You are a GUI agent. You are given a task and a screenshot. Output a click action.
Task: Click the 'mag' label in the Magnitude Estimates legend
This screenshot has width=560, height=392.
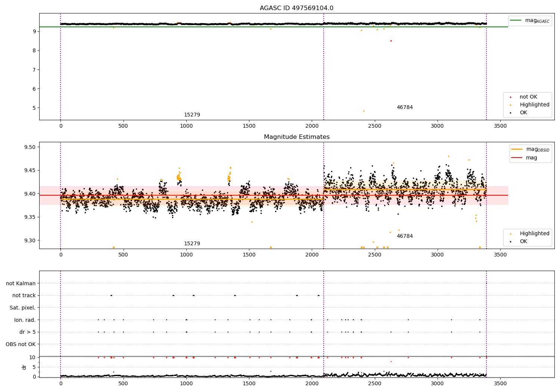coord(532,158)
